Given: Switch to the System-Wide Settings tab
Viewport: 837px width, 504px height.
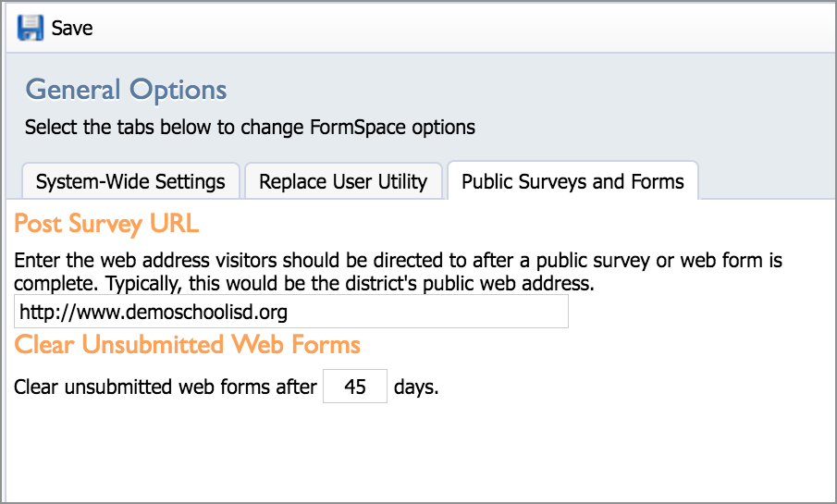Looking at the screenshot, I should tap(130, 181).
